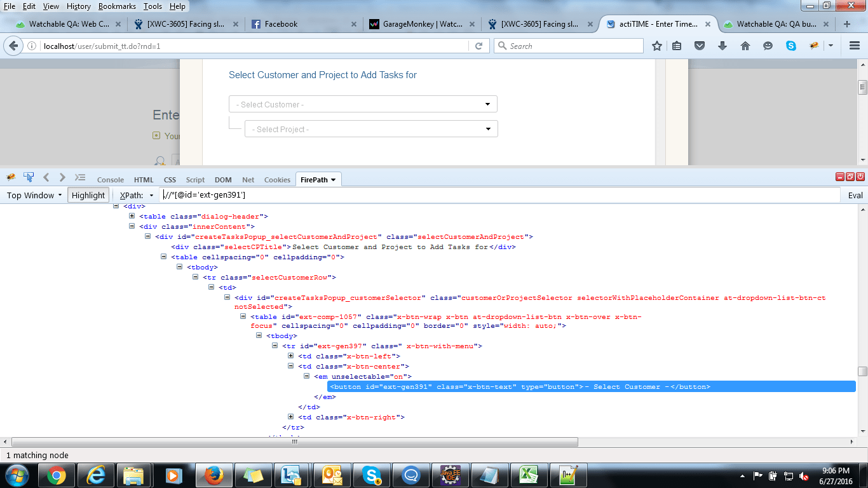Open the Firebug menu via bug icon

tap(10, 177)
